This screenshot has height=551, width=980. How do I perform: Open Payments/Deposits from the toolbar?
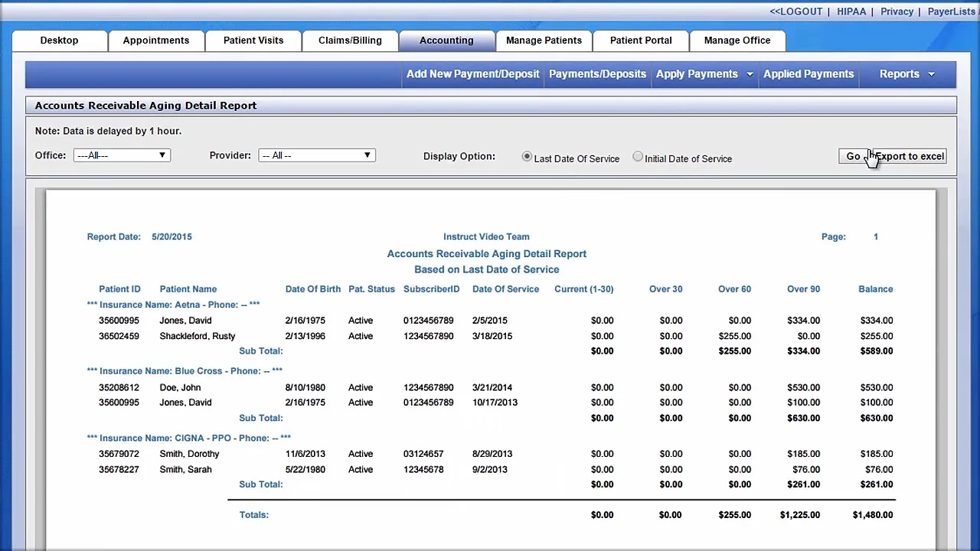pos(597,74)
